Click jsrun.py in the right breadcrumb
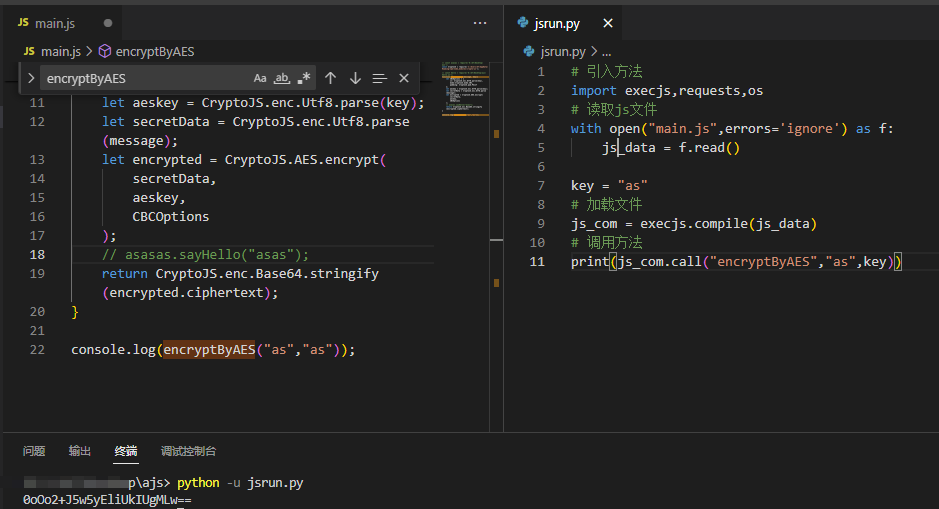Viewport: 939px width, 509px height. tap(563, 51)
